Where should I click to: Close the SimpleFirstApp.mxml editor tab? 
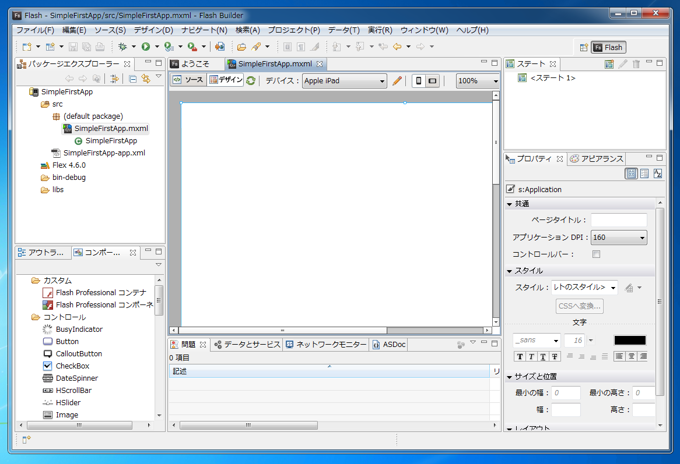point(320,64)
